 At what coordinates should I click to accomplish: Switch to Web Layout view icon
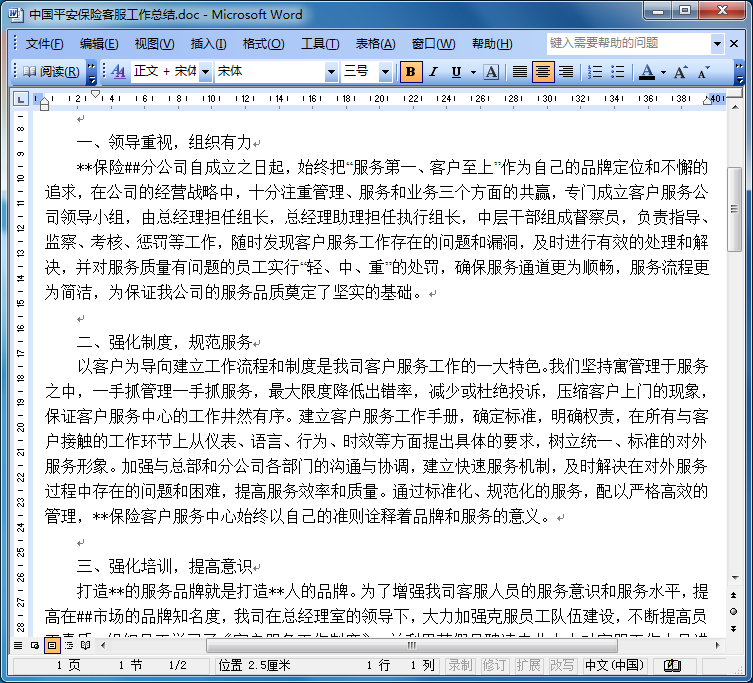pos(35,646)
